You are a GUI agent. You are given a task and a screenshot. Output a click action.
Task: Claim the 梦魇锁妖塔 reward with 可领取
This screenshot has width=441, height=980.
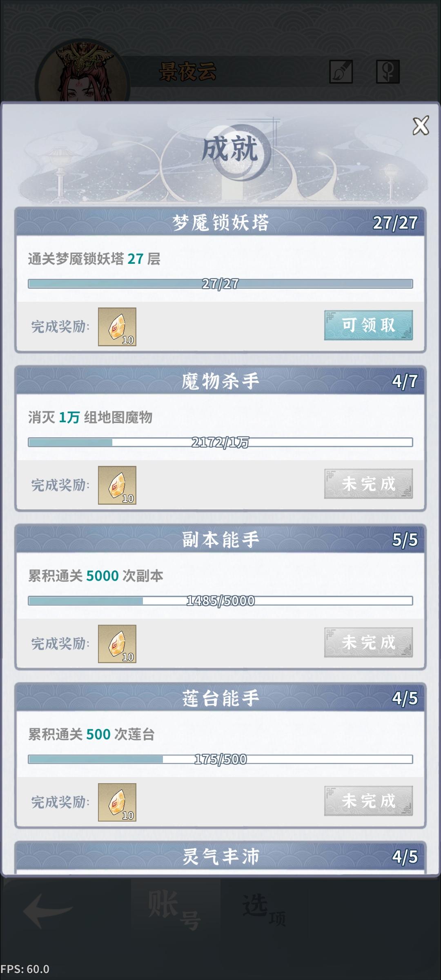368,325
